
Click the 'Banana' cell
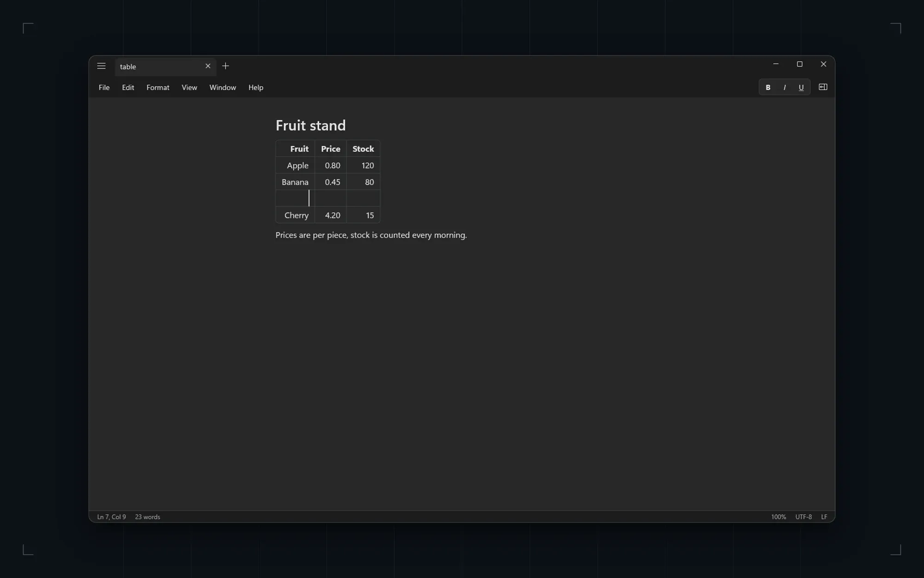(x=295, y=182)
